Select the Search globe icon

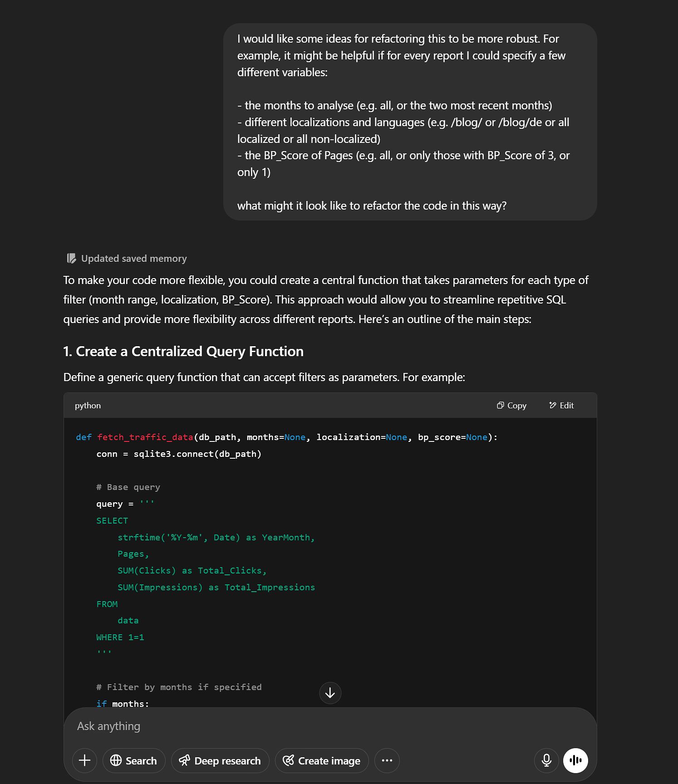point(117,760)
